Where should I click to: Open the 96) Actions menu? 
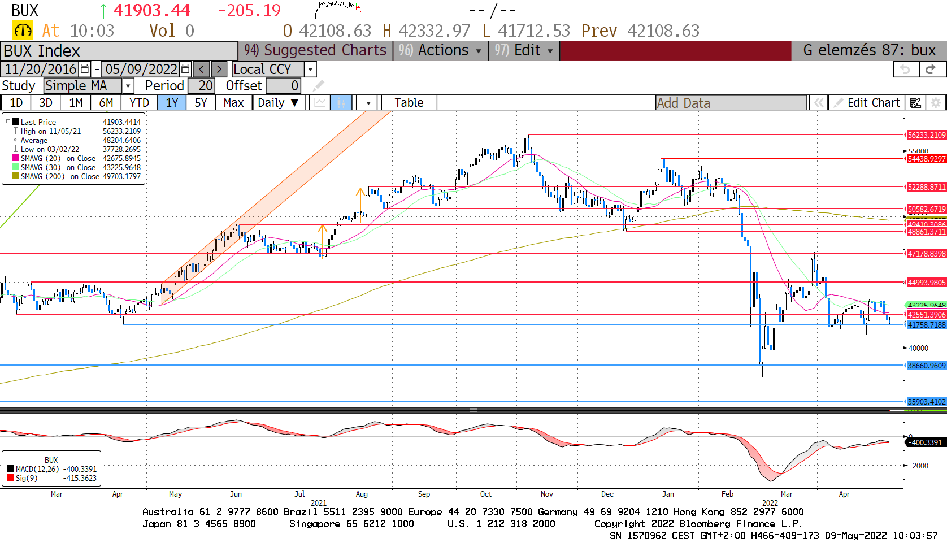(440, 50)
